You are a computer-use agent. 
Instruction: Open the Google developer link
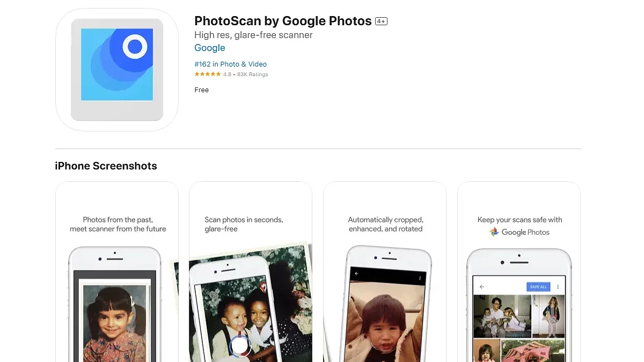210,48
